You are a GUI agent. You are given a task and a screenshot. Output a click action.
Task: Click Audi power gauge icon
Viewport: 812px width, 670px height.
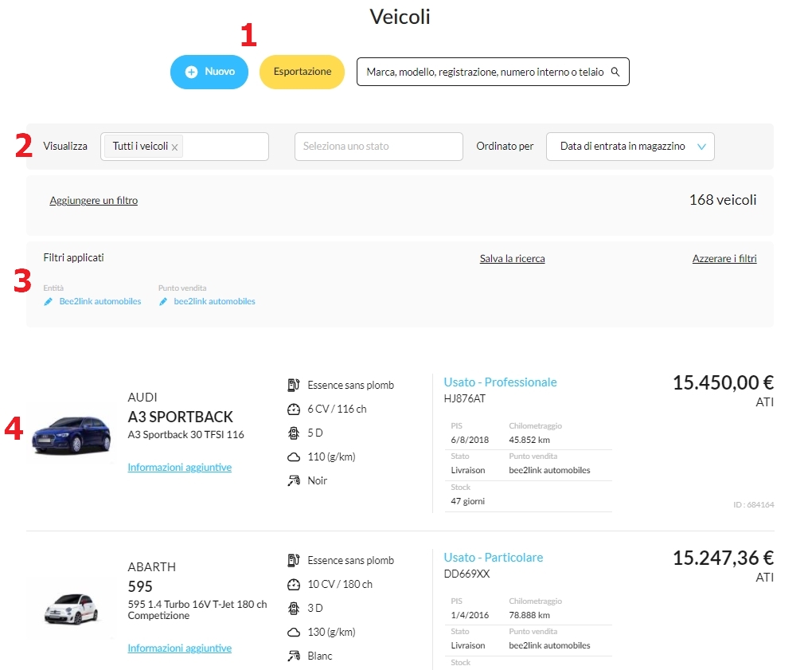(294, 409)
